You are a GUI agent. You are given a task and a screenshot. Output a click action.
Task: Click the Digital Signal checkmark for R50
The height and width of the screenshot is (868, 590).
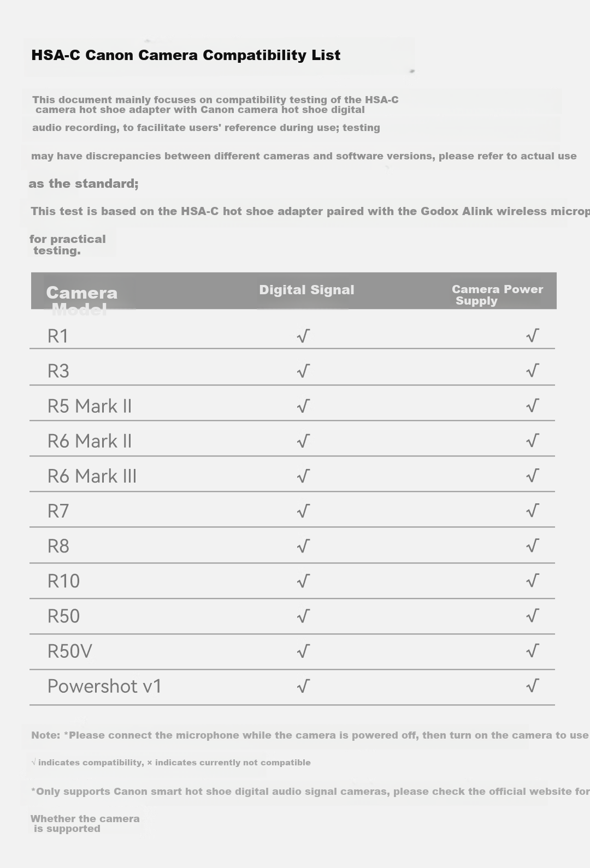[303, 616]
